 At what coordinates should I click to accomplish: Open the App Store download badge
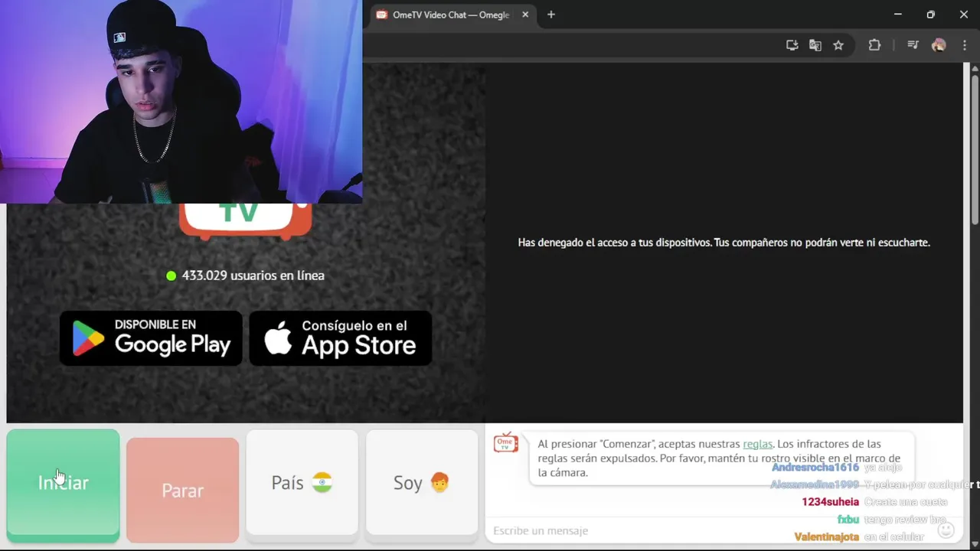(x=341, y=338)
